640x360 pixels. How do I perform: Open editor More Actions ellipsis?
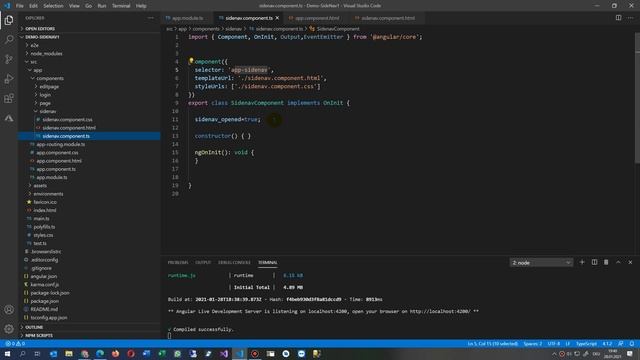pos(631,18)
